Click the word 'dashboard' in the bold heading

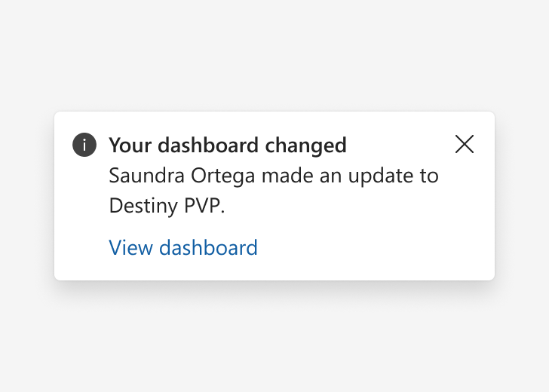(x=208, y=145)
